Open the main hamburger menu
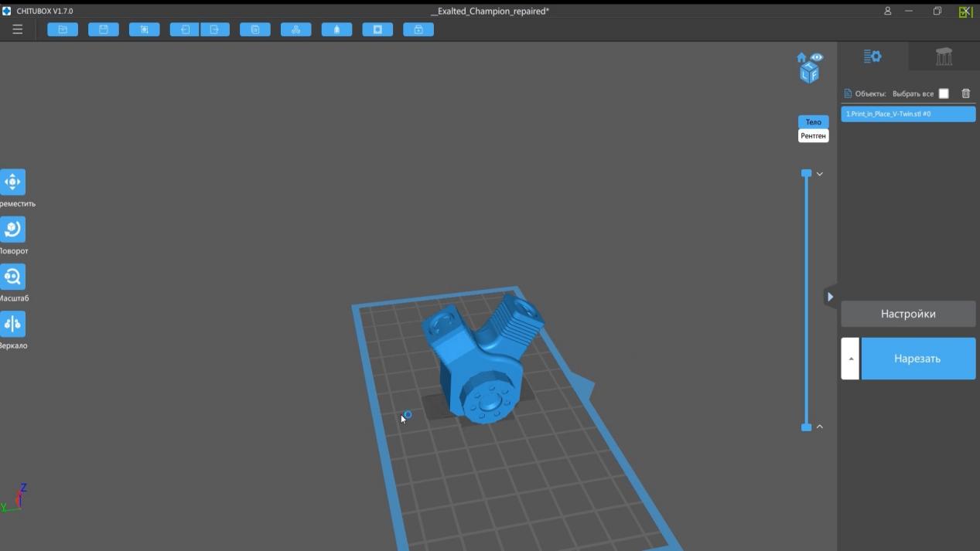The height and width of the screenshot is (551, 980). coord(17,29)
